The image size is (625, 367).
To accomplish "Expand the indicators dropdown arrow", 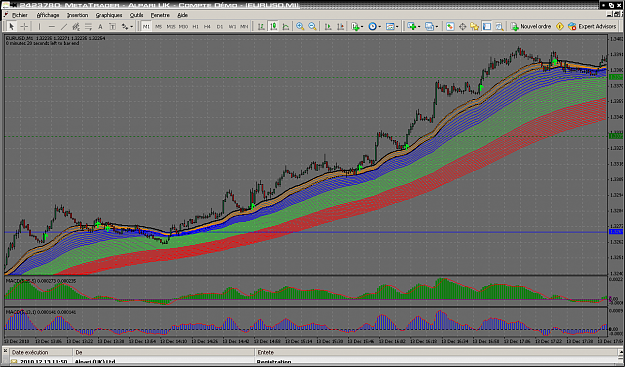I will pyautogui.click(x=362, y=27).
